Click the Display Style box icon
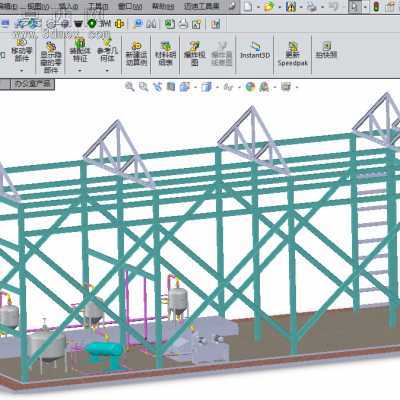 [206, 87]
